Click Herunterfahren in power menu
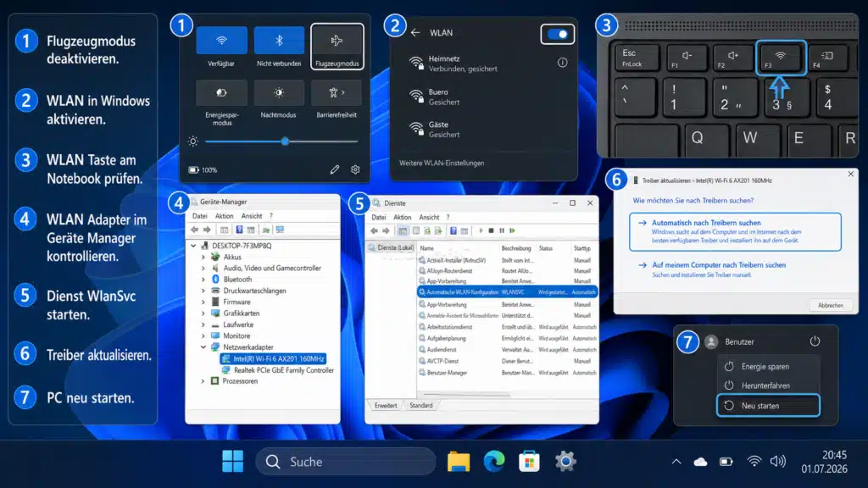This screenshot has width=868, height=488. coord(768,385)
